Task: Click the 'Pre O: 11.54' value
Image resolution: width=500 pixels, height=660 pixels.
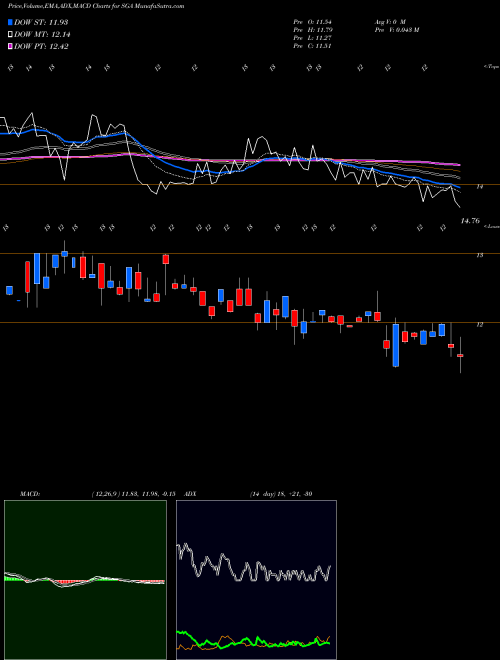Action: [313, 21]
